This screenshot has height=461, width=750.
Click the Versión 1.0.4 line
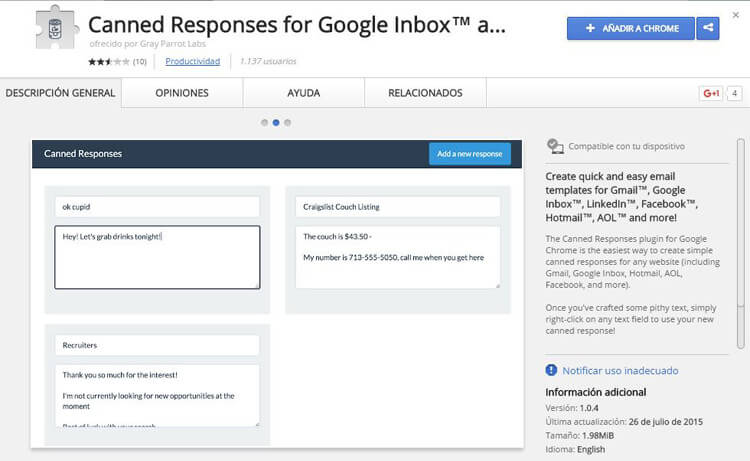tap(572, 408)
